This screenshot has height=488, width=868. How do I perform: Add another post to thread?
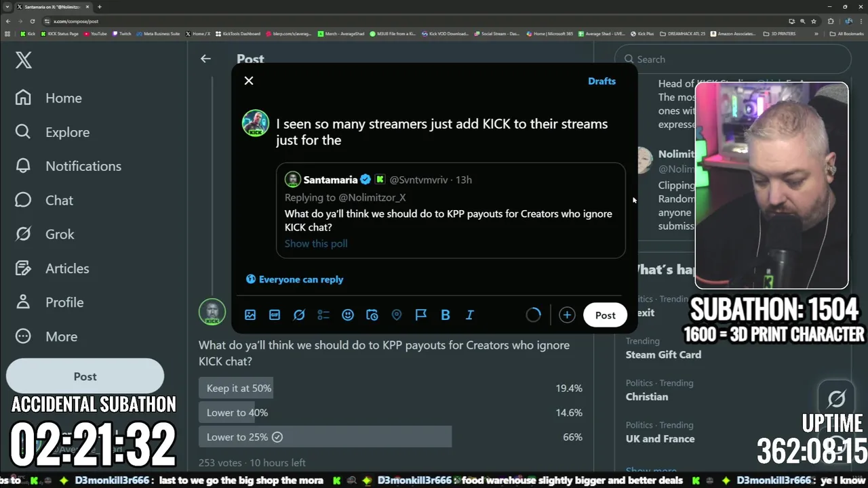tap(567, 314)
